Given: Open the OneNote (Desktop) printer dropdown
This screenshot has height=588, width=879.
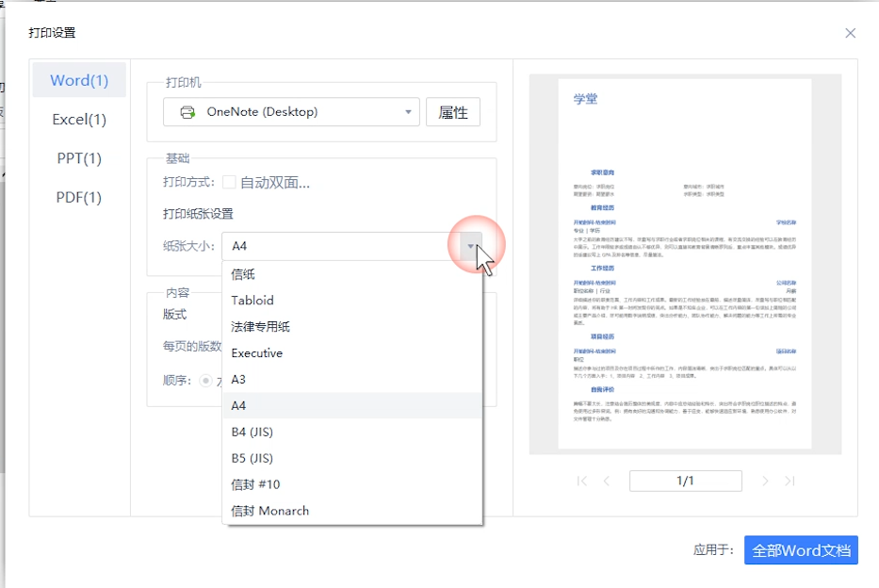Looking at the screenshot, I should point(408,112).
